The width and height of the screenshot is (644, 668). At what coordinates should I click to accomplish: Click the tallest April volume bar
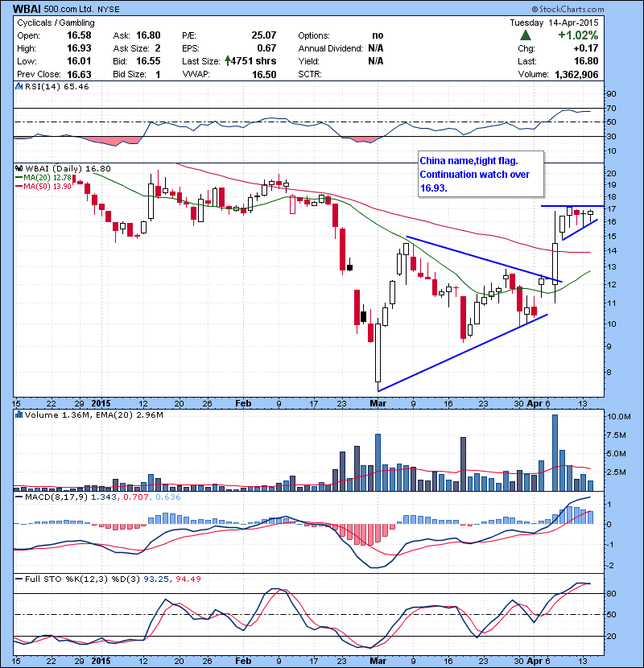[555, 452]
